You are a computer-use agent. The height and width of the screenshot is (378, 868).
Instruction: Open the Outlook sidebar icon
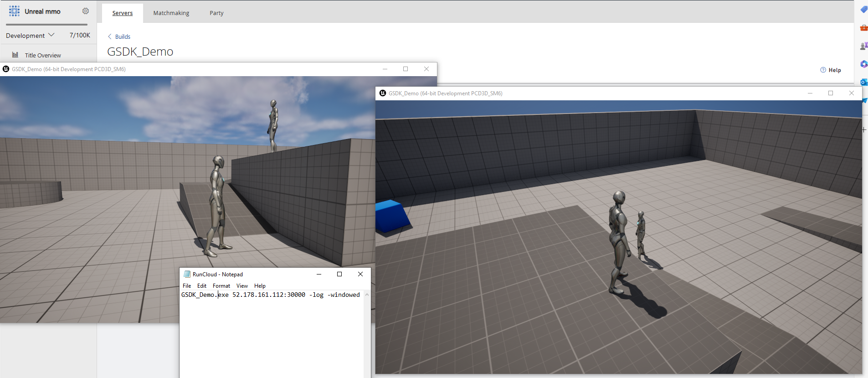(x=863, y=82)
